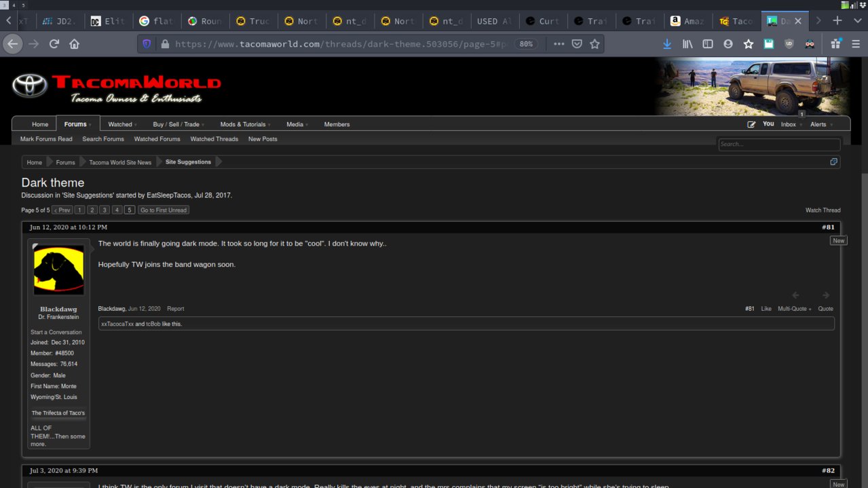Go to page 3 of the thread

point(105,210)
